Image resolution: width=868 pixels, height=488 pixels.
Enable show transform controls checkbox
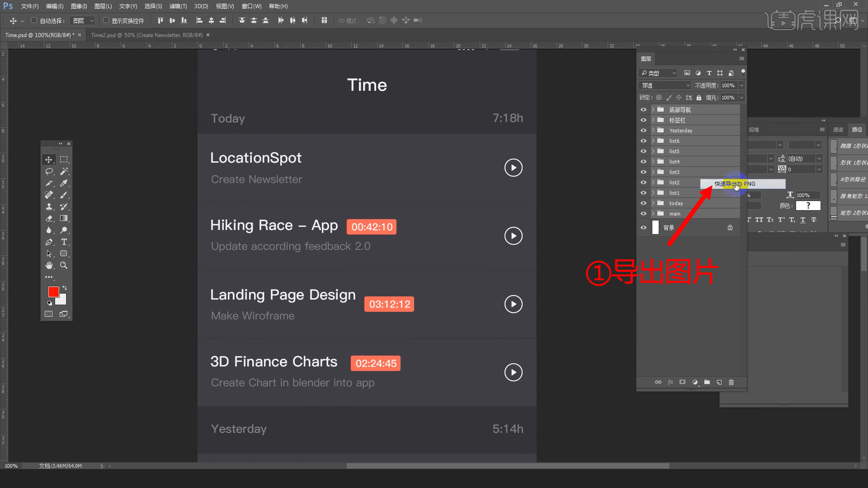click(106, 20)
